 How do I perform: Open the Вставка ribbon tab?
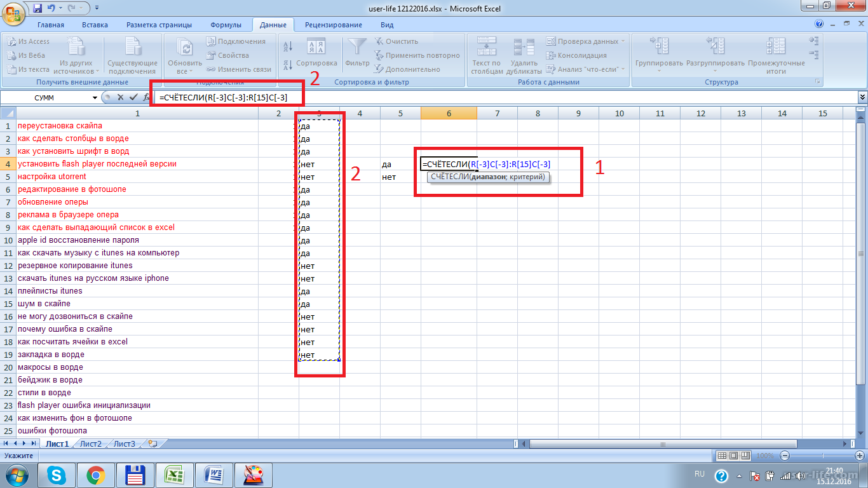click(95, 25)
